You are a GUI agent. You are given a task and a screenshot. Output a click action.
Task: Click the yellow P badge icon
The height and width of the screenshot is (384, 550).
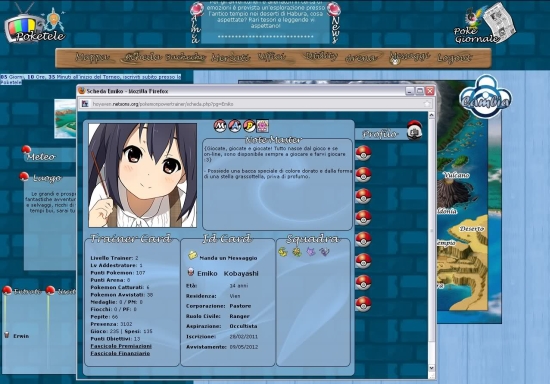tap(249, 126)
